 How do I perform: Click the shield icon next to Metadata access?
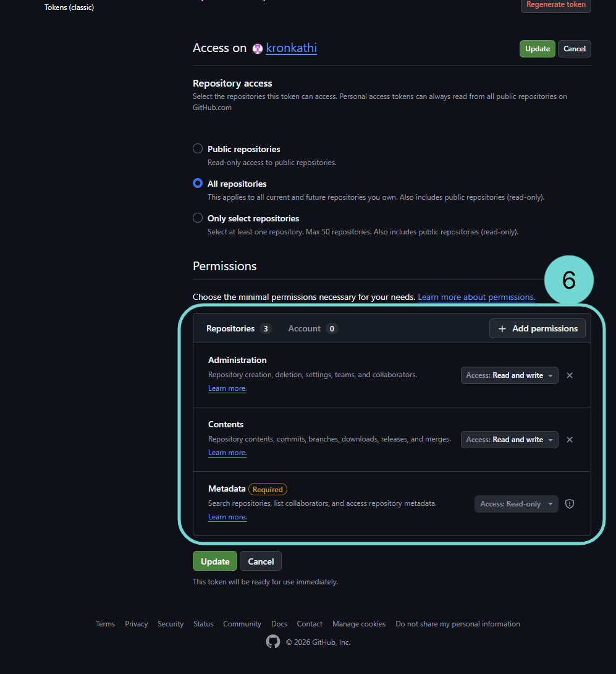coord(569,504)
